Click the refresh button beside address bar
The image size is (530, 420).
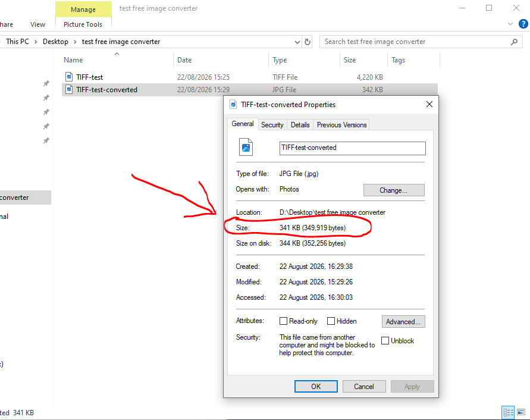coord(308,42)
